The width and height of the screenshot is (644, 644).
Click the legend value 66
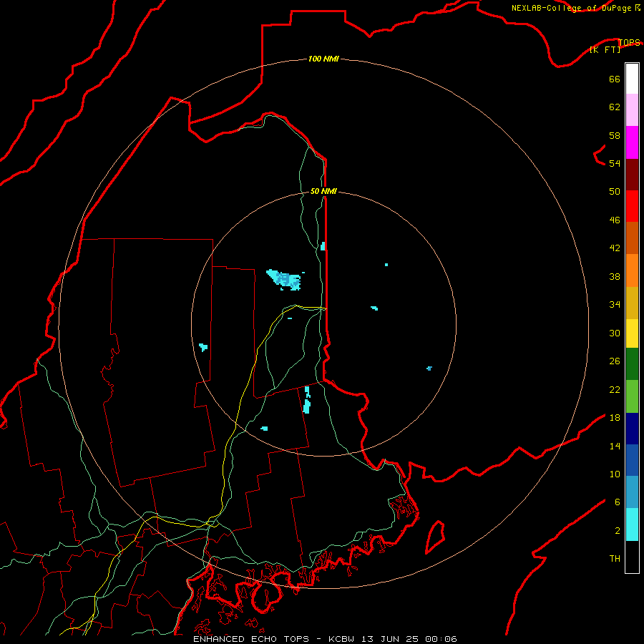pyautogui.click(x=615, y=79)
